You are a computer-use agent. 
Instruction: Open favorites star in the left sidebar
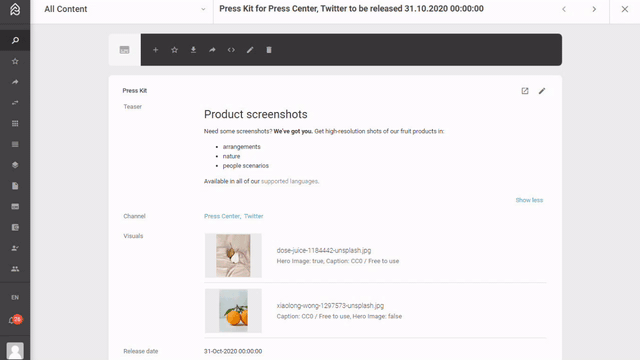coord(15,61)
